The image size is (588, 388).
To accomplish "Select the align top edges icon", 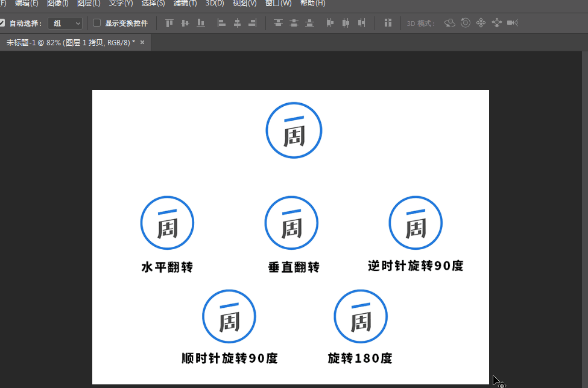I will 169,22.
